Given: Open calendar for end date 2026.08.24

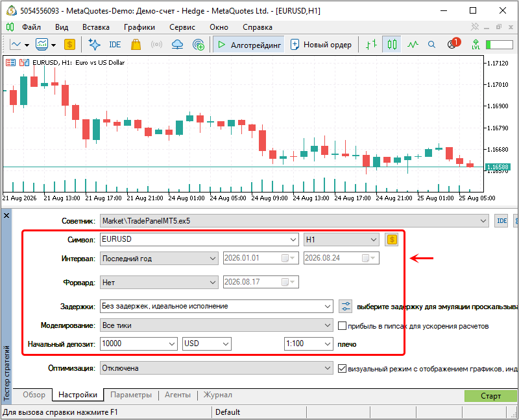Looking at the screenshot, I should [x=368, y=258].
